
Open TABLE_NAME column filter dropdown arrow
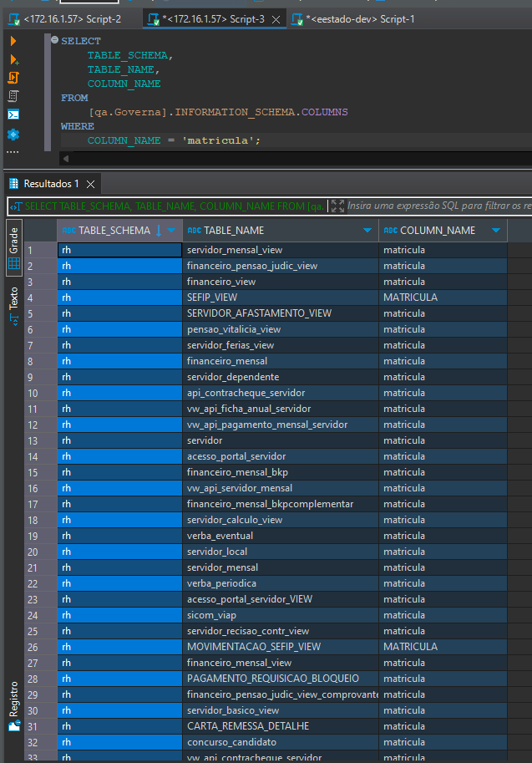pyautogui.click(x=367, y=230)
